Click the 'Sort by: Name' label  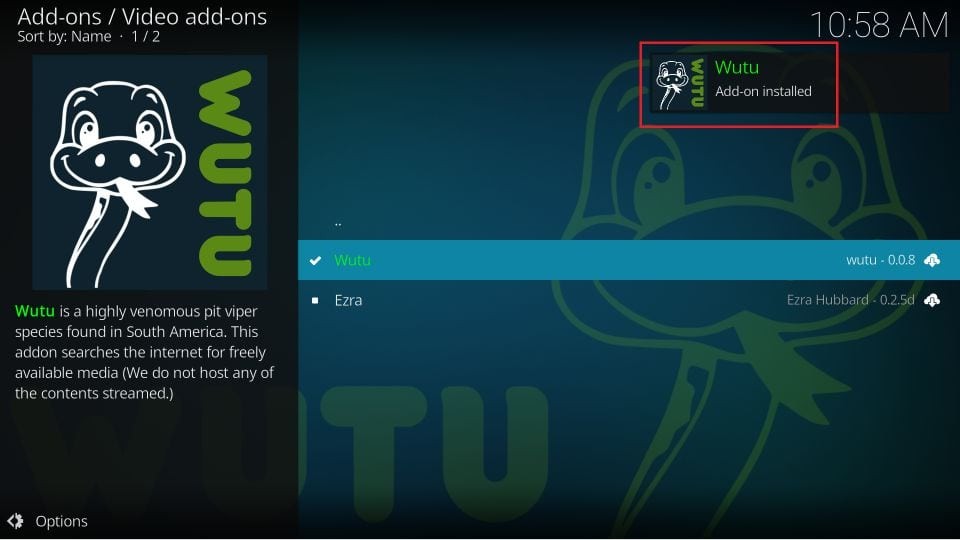[64, 36]
